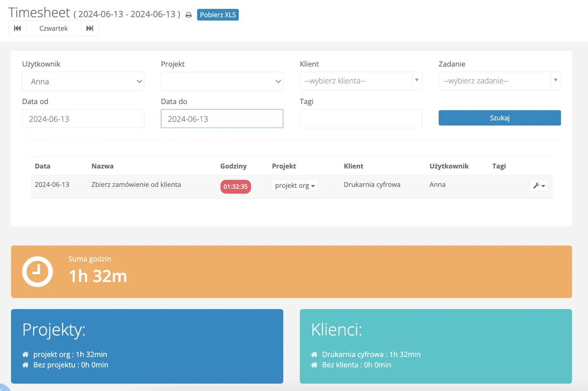Click the '1h 32m' total hours text
This screenshot has width=588, height=391.
(x=98, y=276)
